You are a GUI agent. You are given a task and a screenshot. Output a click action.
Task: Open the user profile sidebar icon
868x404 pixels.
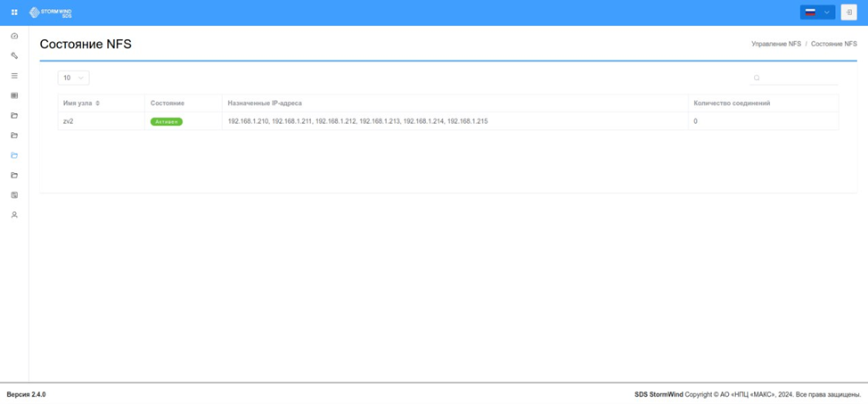point(14,214)
